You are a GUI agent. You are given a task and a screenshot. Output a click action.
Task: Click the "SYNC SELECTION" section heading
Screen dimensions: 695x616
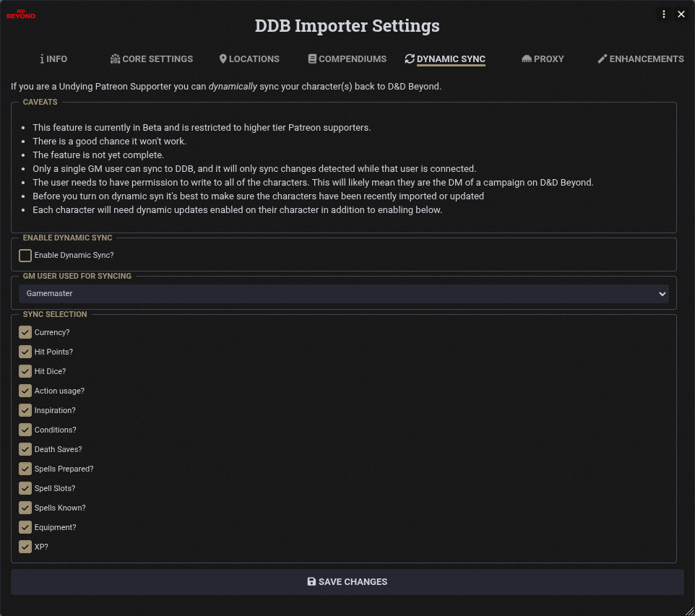(55, 314)
